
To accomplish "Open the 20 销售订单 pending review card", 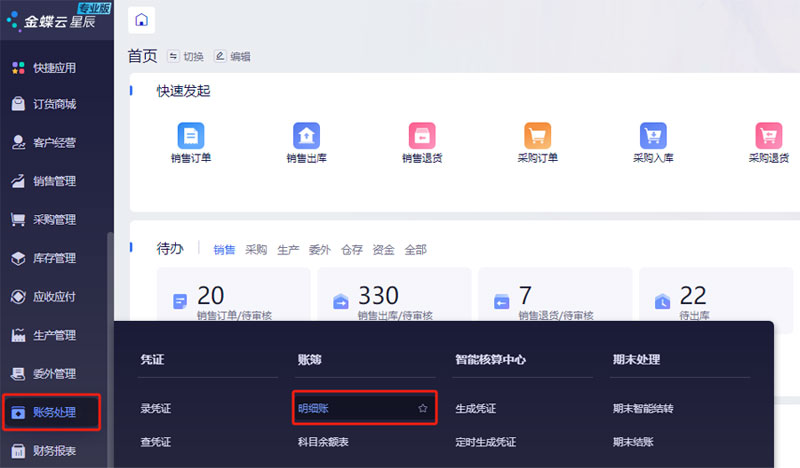I will coord(233,302).
